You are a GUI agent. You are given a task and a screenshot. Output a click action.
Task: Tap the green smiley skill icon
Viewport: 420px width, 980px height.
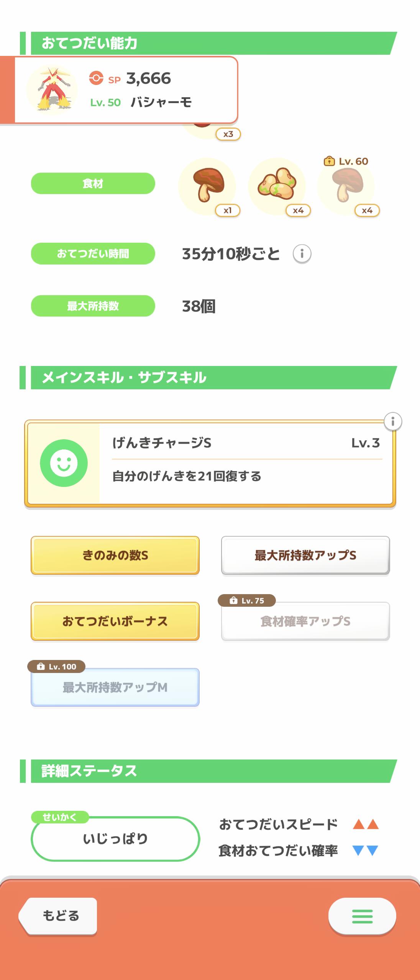pyautogui.click(x=64, y=463)
